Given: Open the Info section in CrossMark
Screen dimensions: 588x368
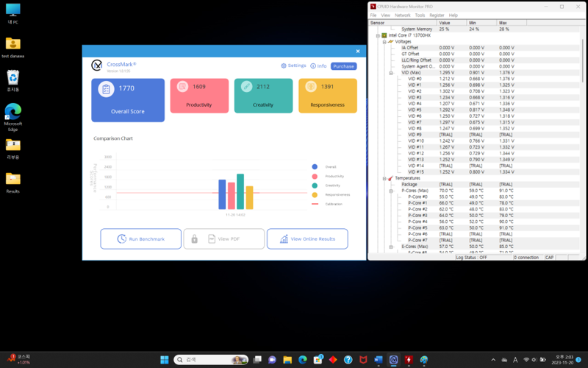Looking at the screenshot, I should 318,66.
